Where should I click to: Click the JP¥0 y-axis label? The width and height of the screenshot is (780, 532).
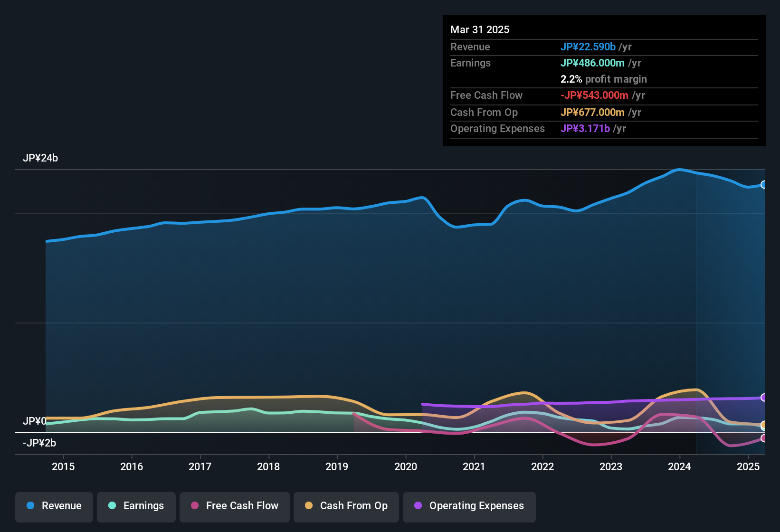(x=35, y=421)
